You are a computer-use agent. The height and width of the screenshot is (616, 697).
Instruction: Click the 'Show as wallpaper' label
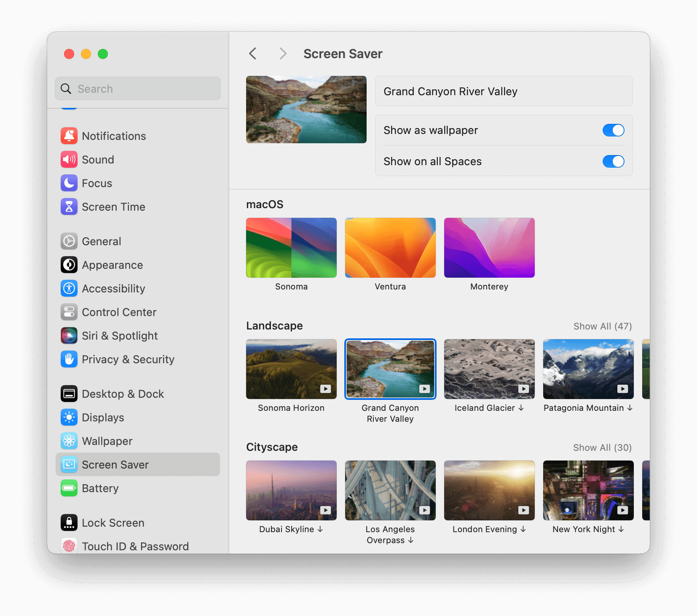click(x=431, y=130)
